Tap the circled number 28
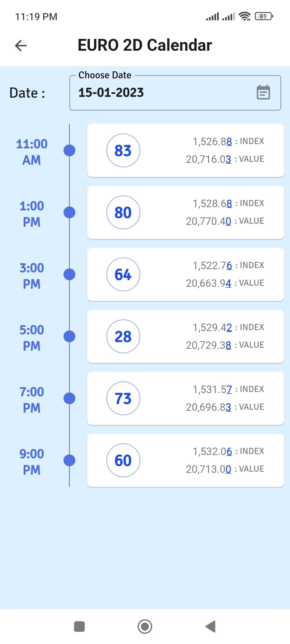Viewport: 290px width, 644px height. coord(123,336)
